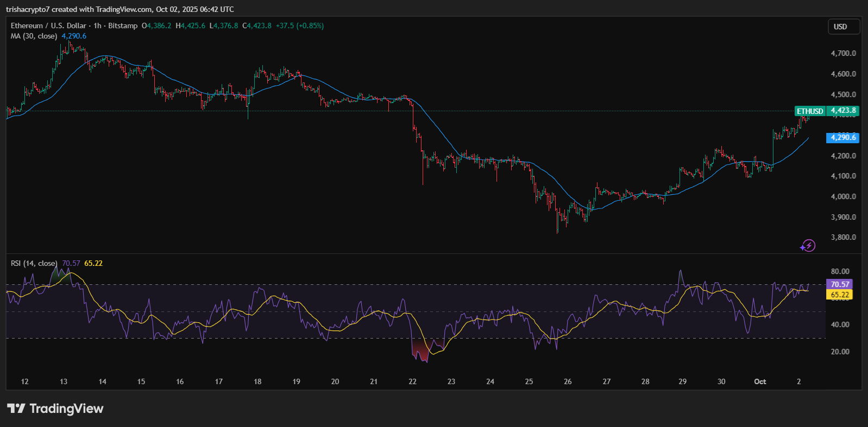Select the Ethereum / U.S. Dollar title

(x=48, y=26)
